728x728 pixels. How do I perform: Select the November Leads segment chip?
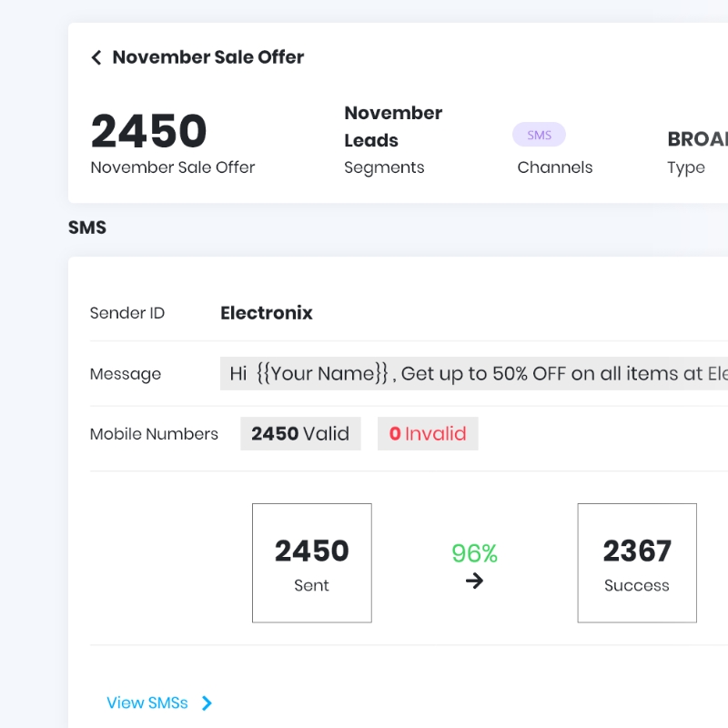pos(393,126)
